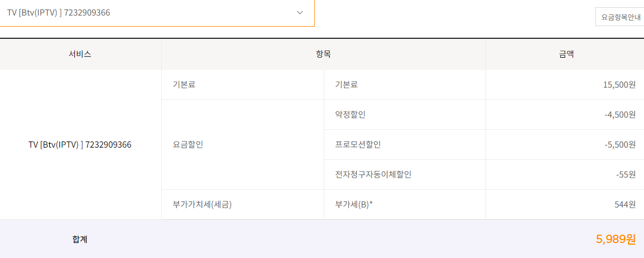
Task: Select the 부가세(B)* item
Action: click(354, 205)
